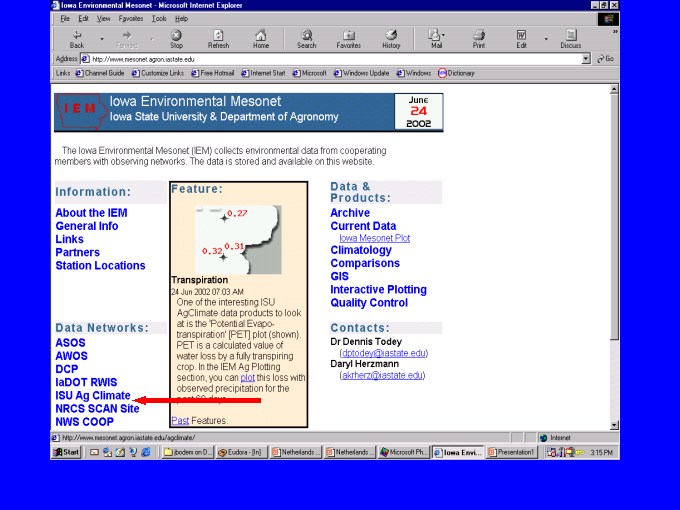680x510 pixels.
Task: Open the Tools menu
Action: tap(159, 19)
